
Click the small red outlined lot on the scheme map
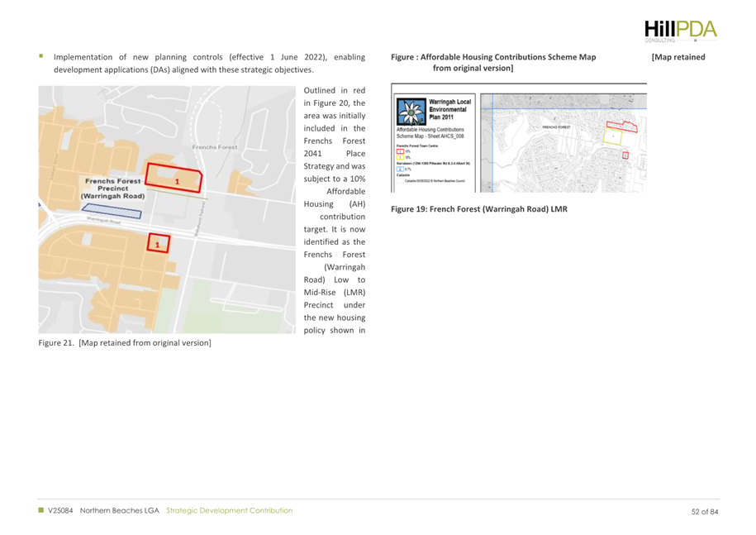click(x=625, y=155)
